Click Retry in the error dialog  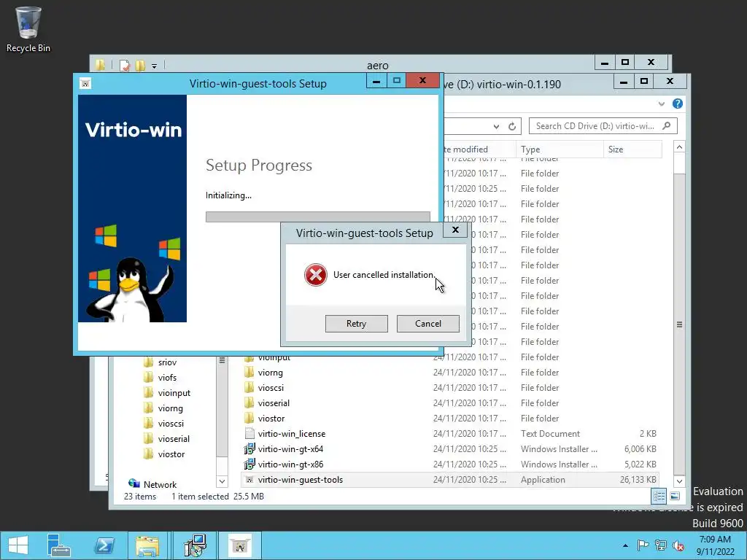click(x=356, y=324)
